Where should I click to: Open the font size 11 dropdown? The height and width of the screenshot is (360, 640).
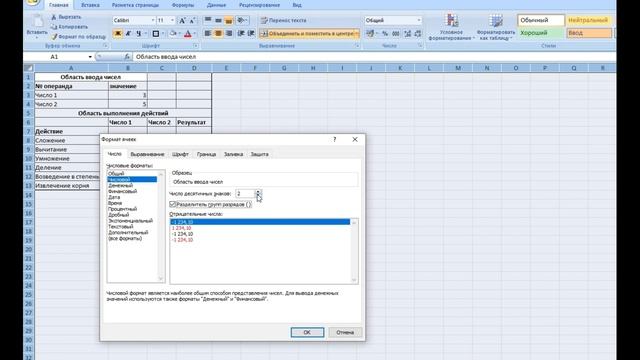point(172,20)
